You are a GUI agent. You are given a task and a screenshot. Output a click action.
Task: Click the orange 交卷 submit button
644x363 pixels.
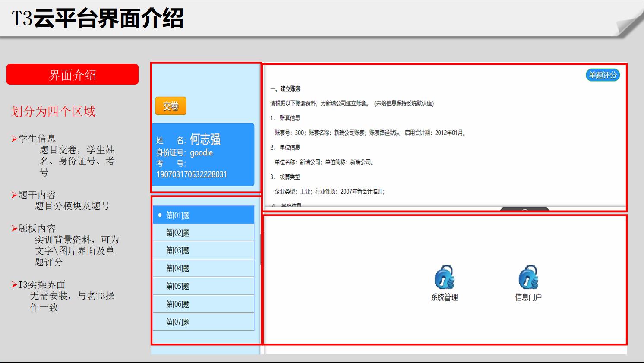pos(170,106)
